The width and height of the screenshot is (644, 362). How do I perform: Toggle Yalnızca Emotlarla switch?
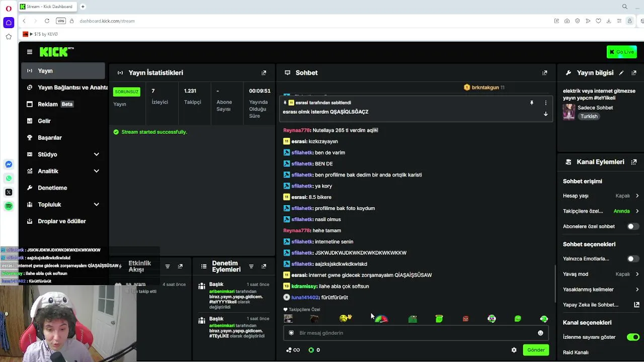632,258
